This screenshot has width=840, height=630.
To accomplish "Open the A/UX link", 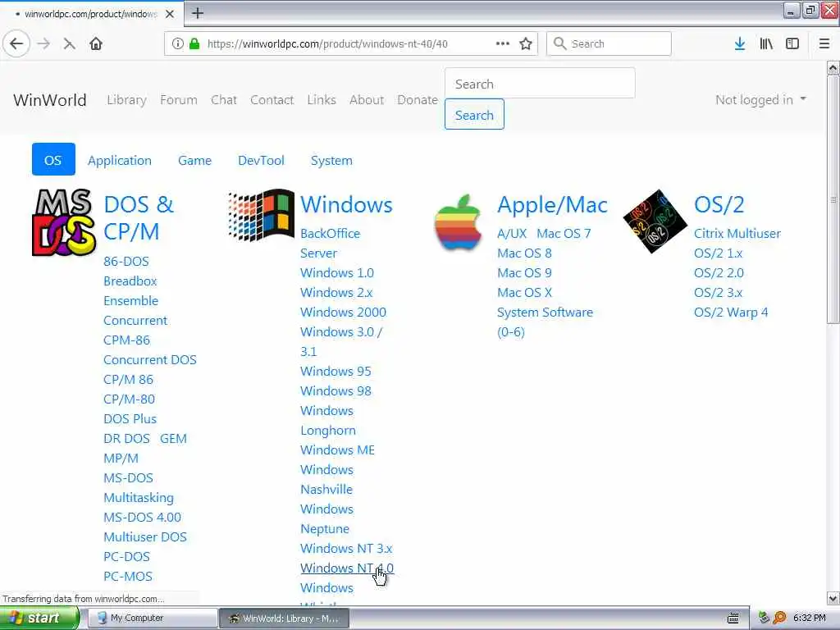I will point(512,234).
